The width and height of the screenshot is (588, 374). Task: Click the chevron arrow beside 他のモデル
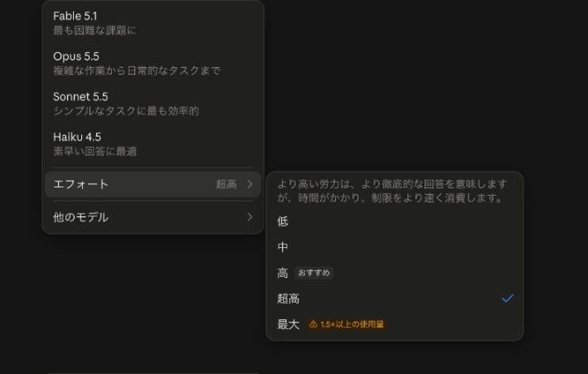250,217
